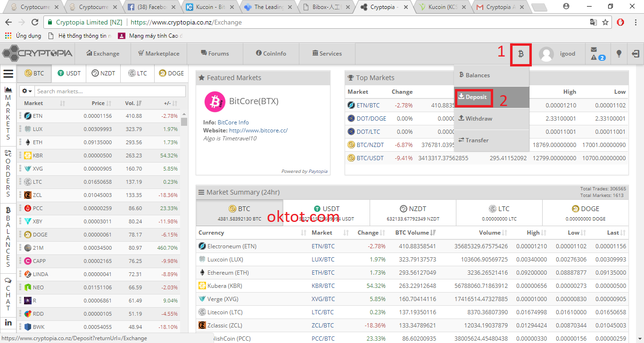Open the BitCore Info link

point(233,122)
